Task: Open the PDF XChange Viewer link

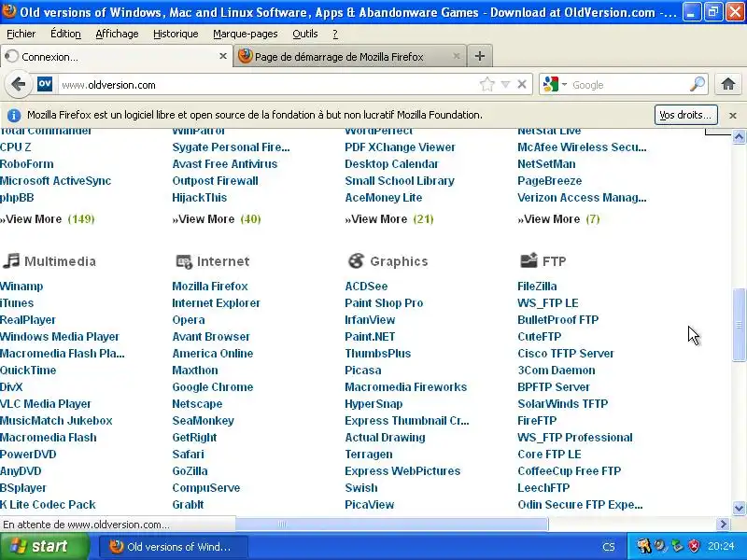Action: pos(401,147)
